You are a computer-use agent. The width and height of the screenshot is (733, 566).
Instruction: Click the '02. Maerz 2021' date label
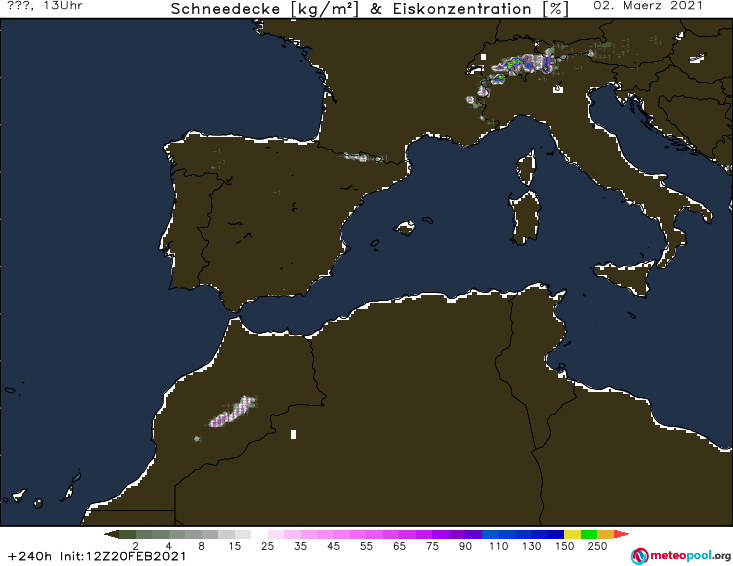[647, 6]
